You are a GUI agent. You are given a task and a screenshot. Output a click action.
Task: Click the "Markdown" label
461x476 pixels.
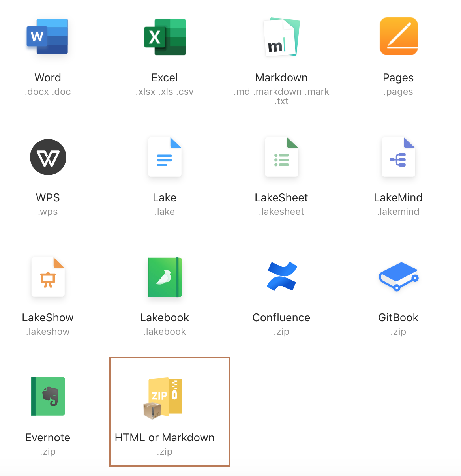coord(281,77)
